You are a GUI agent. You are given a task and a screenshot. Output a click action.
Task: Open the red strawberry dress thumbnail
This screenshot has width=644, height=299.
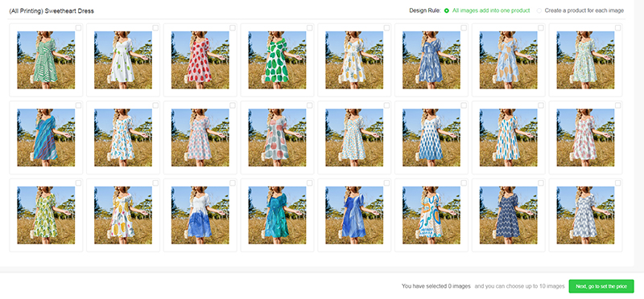(x=200, y=60)
